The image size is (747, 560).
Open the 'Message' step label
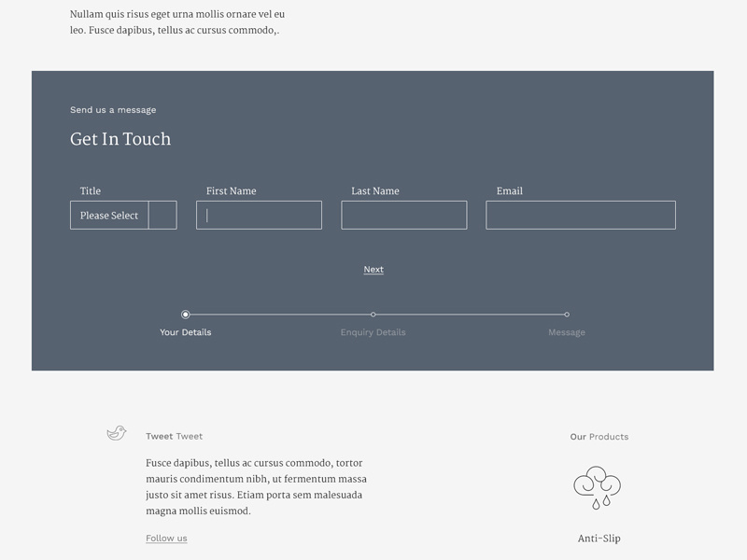pyautogui.click(x=567, y=332)
